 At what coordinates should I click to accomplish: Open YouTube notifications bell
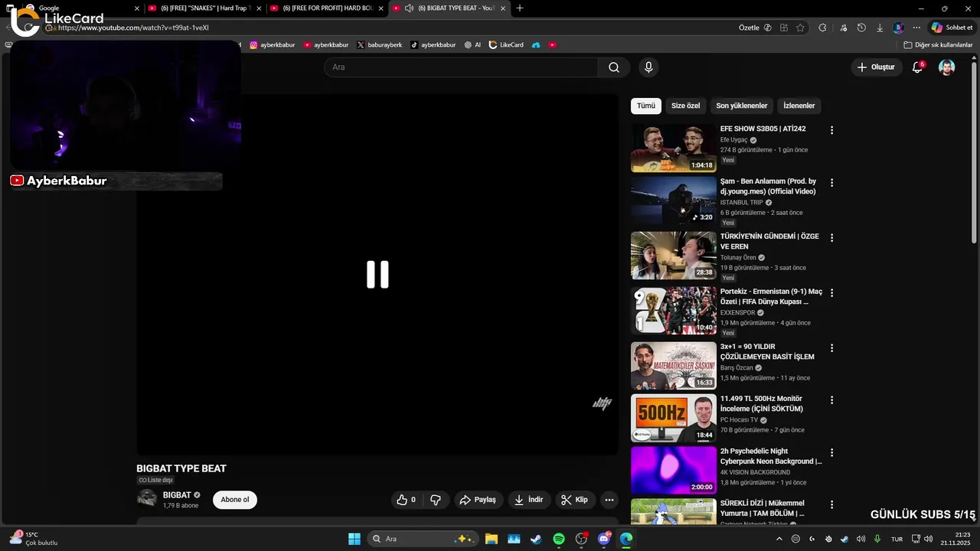pos(917,67)
